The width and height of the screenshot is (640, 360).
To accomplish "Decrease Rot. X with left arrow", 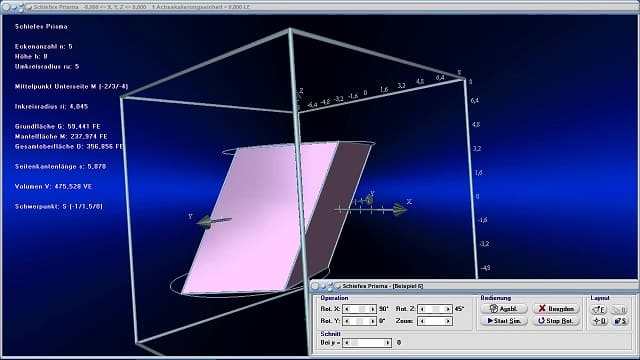I will coord(347,309).
